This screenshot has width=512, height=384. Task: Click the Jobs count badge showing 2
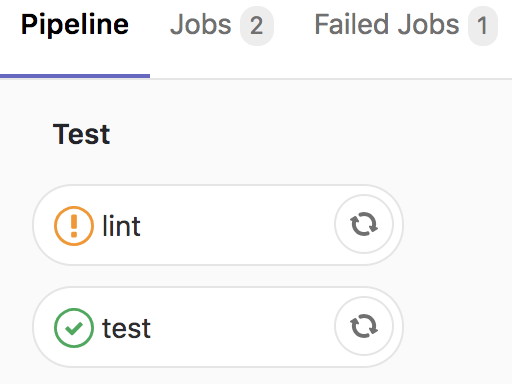[257, 26]
